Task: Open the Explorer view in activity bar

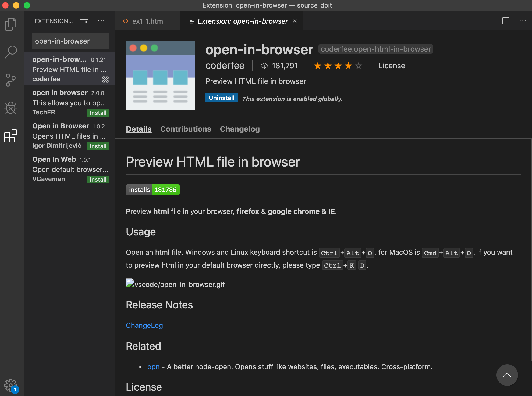Action: [11, 24]
